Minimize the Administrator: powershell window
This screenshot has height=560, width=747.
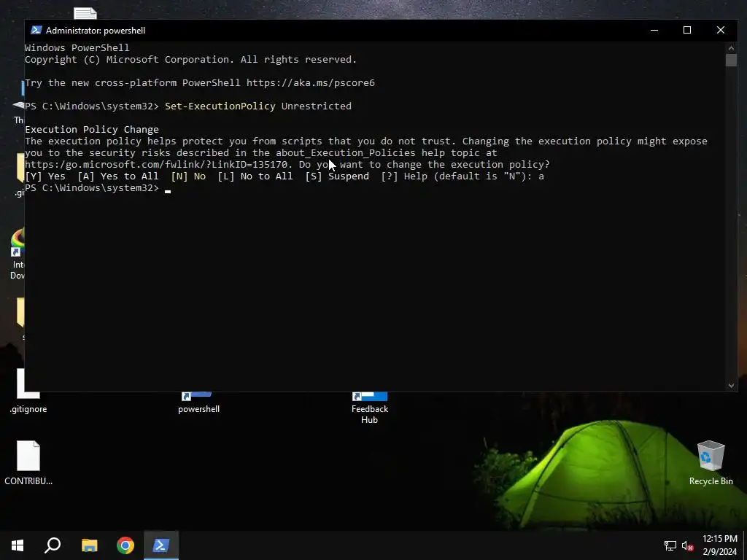click(654, 30)
